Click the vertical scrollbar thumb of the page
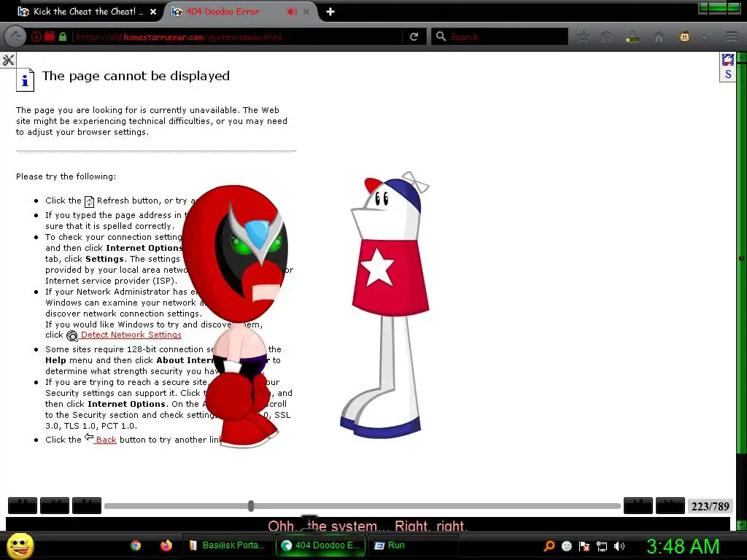The width and height of the screenshot is (747, 560). tap(742, 258)
